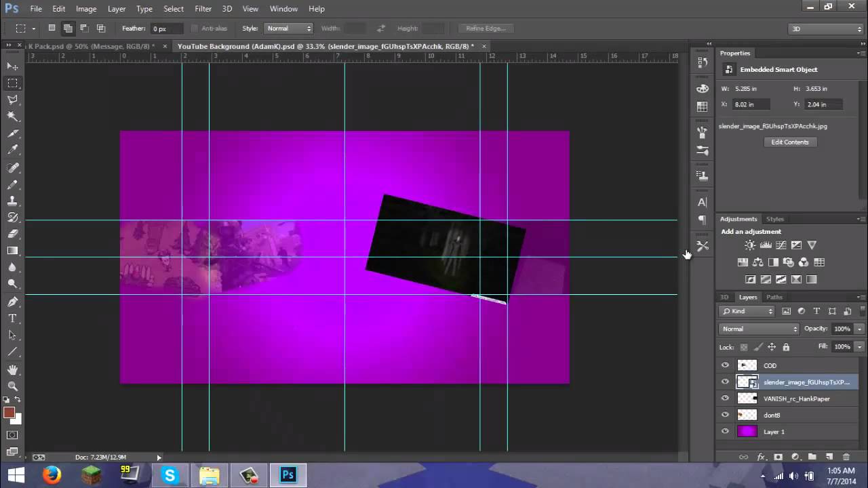Click the Refine Edge button

(x=486, y=28)
